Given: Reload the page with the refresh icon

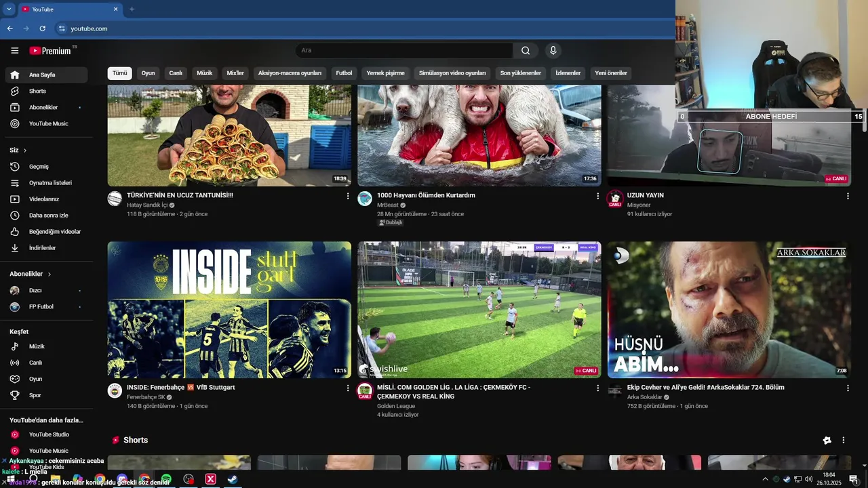Looking at the screenshot, I should coord(42,28).
